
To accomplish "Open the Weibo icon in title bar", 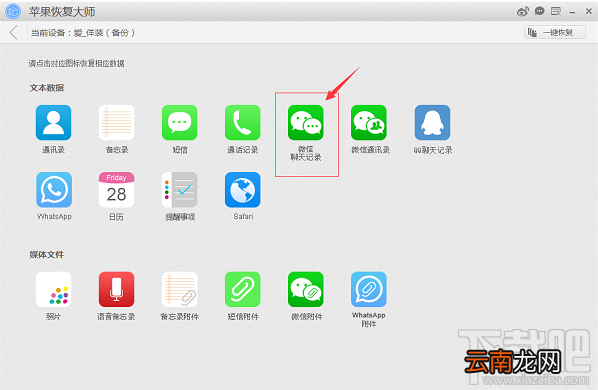I will (x=523, y=12).
